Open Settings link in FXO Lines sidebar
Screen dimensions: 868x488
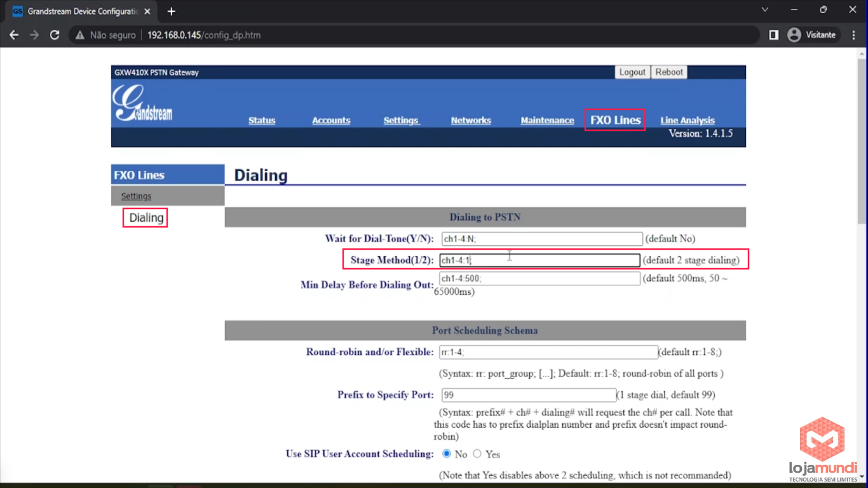[136, 196]
